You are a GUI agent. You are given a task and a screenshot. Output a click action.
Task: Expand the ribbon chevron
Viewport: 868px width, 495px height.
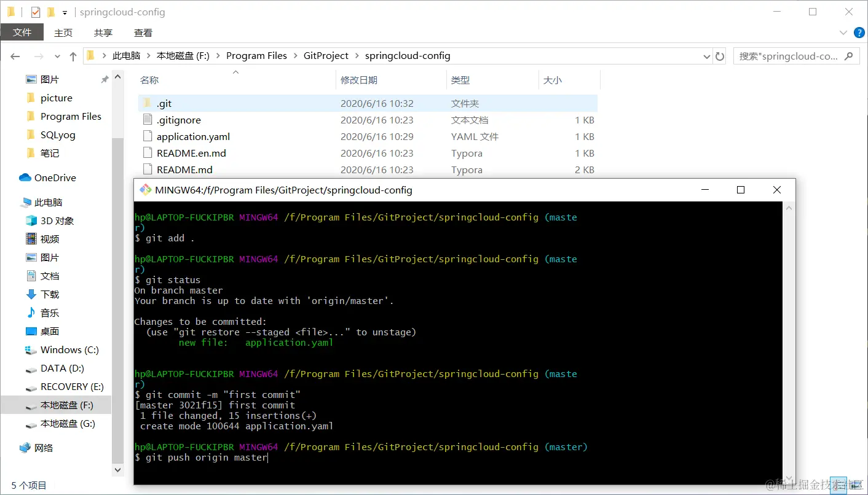pos(843,33)
